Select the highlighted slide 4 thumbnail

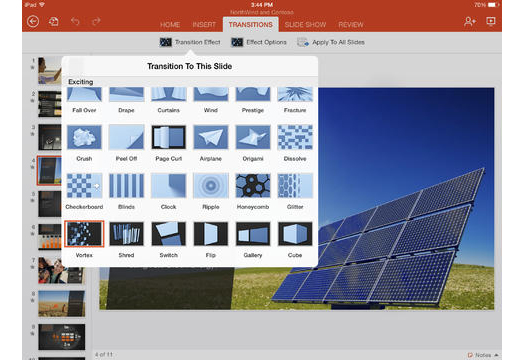(49, 170)
